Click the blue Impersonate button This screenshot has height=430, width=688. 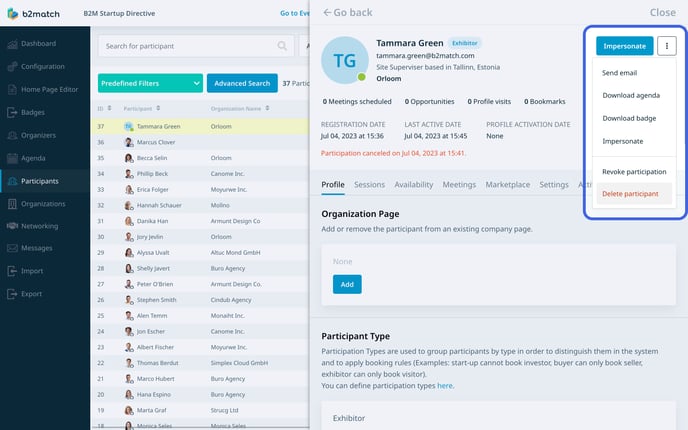point(625,46)
